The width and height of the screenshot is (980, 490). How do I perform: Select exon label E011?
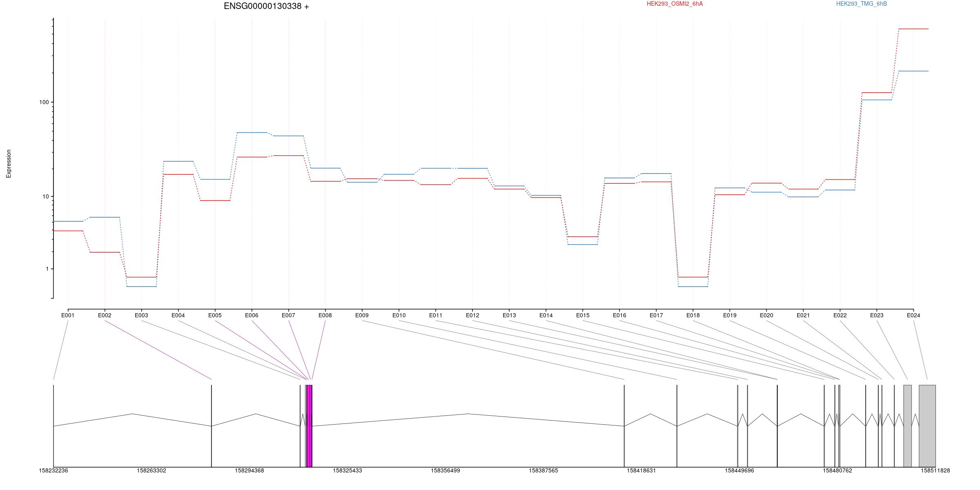(436, 315)
